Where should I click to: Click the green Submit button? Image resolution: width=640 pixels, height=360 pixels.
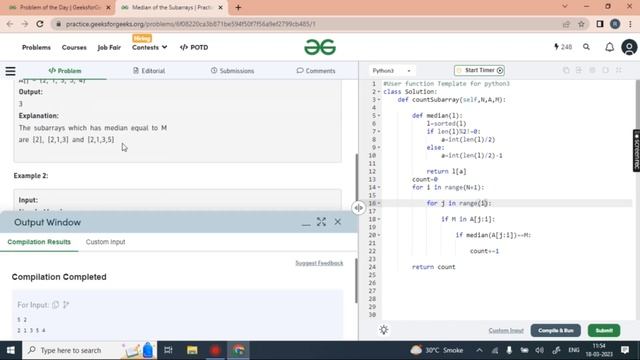coord(604,330)
